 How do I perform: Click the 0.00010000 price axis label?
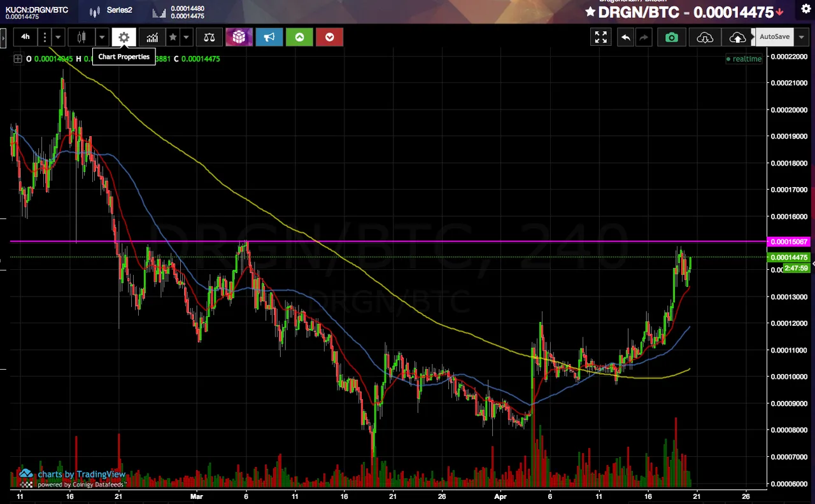point(790,377)
